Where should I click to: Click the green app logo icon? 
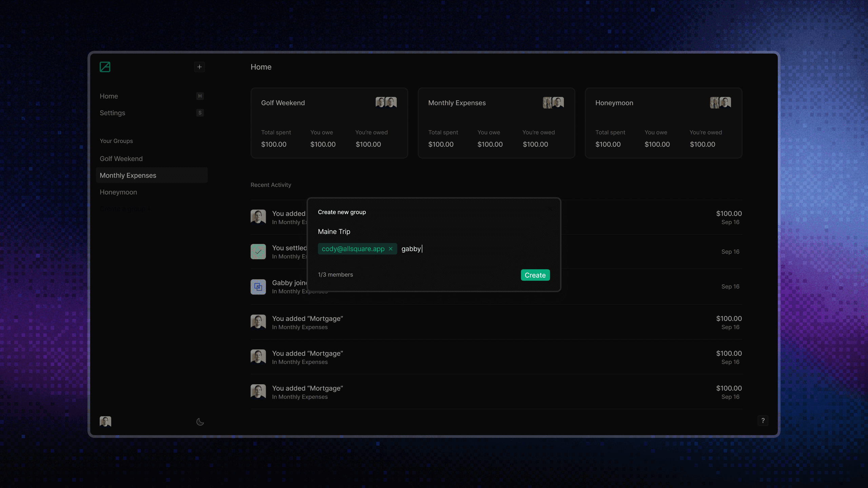tap(105, 67)
